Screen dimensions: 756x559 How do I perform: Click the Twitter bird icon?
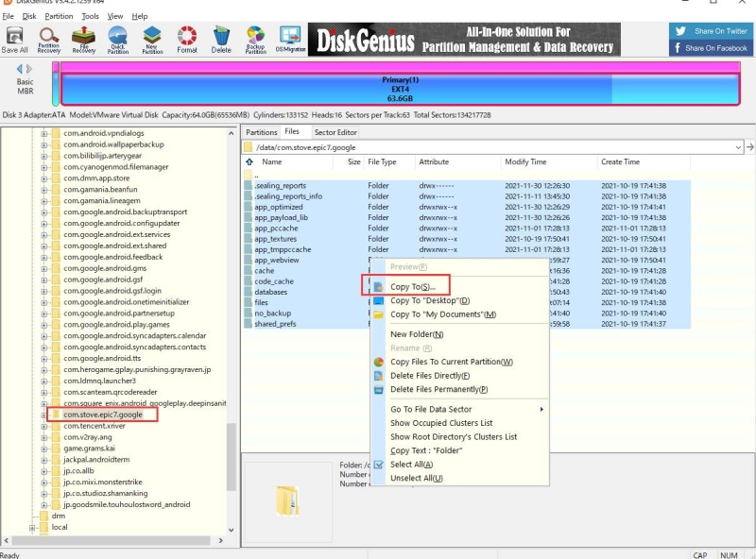point(680,31)
